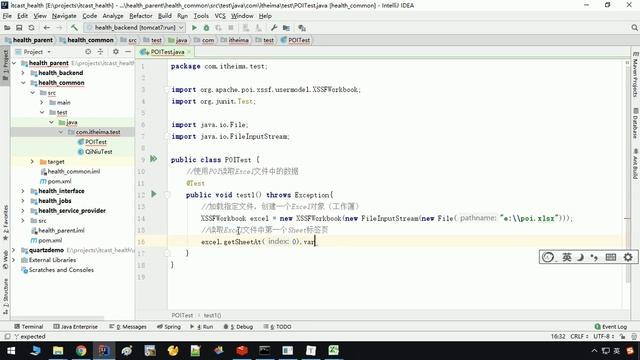Run health_backend with the green Run button
Image resolution: width=640 pixels, height=360 pixels.
click(x=194, y=28)
